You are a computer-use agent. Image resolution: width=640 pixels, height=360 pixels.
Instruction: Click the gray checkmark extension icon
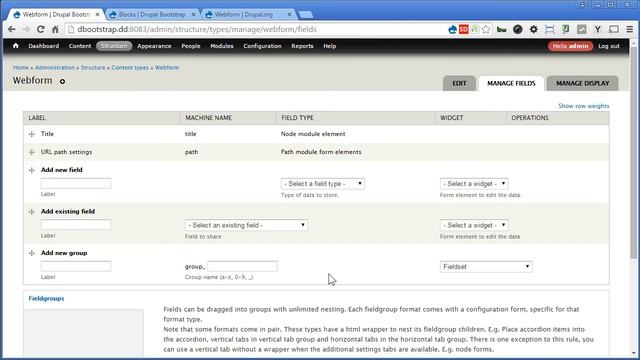click(582, 29)
